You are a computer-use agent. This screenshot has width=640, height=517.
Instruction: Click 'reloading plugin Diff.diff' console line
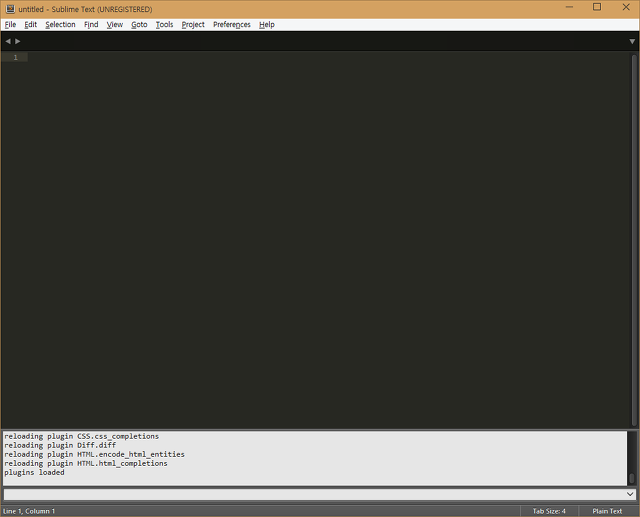point(60,445)
